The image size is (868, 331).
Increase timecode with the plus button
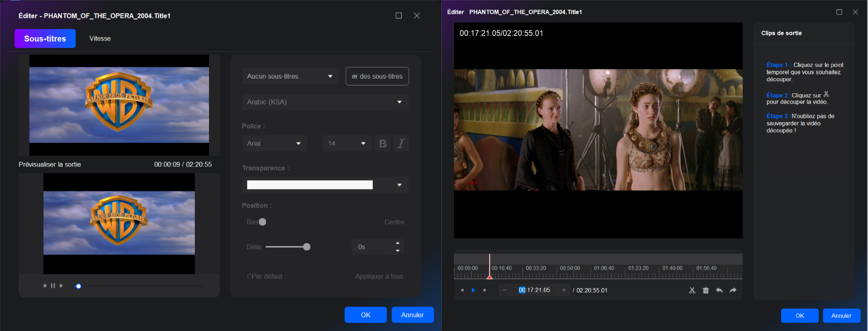(564, 290)
